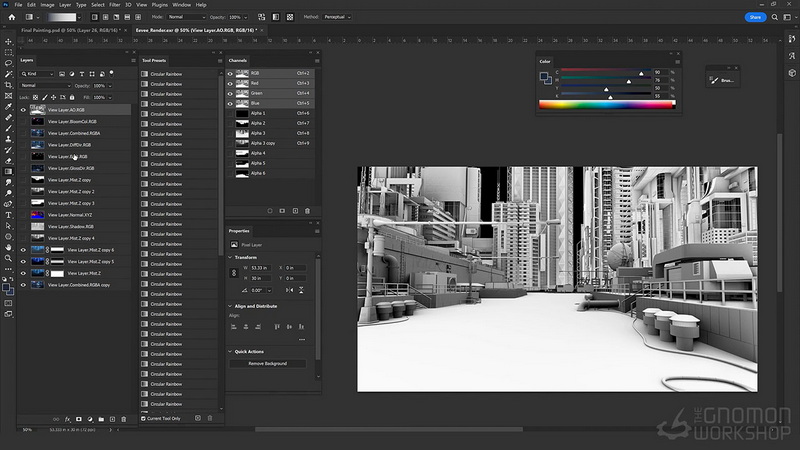Screen dimensions: 800x450
Task: Show the Alpha 1 channel
Action: point(230,113)
